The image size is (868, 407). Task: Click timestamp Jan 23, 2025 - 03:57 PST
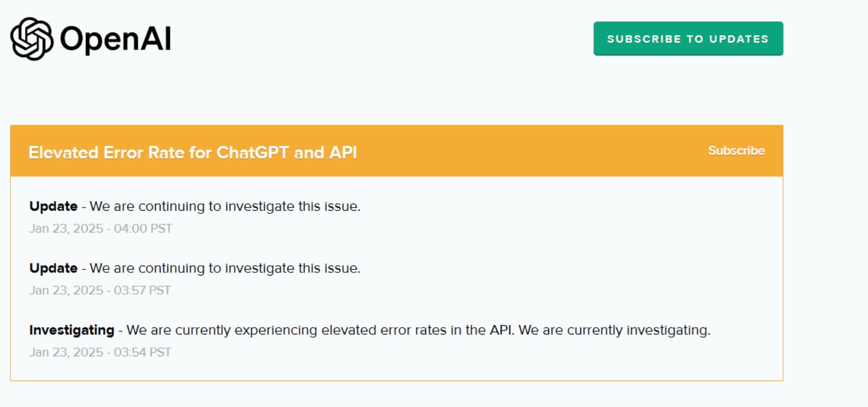pos(100,290)
